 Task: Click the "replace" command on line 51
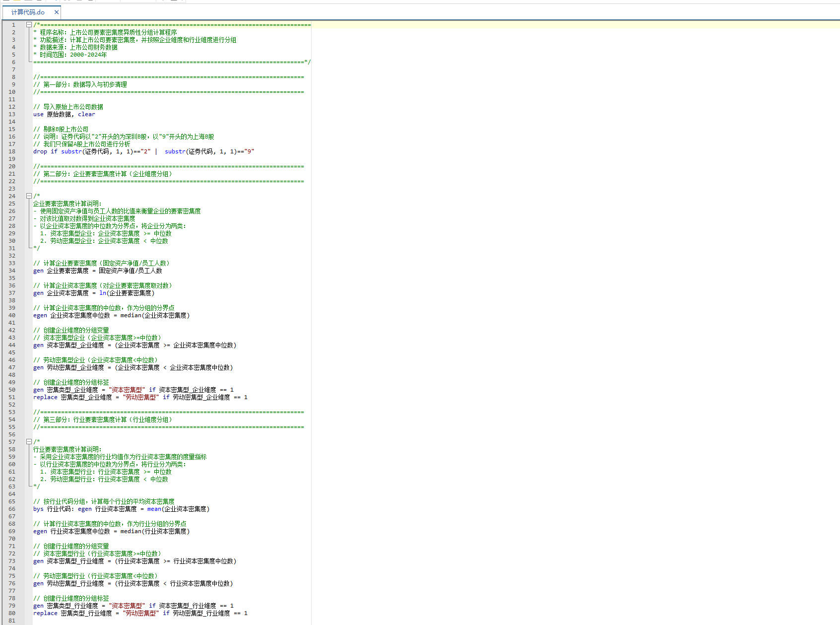45,397
